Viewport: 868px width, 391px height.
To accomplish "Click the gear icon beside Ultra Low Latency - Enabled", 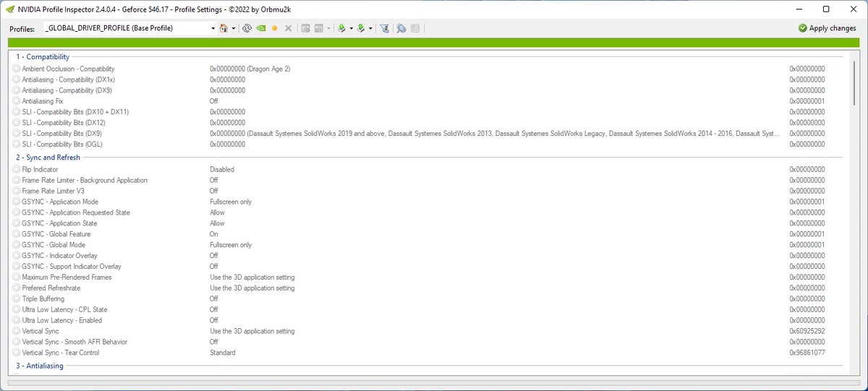I will click(17, 320).
